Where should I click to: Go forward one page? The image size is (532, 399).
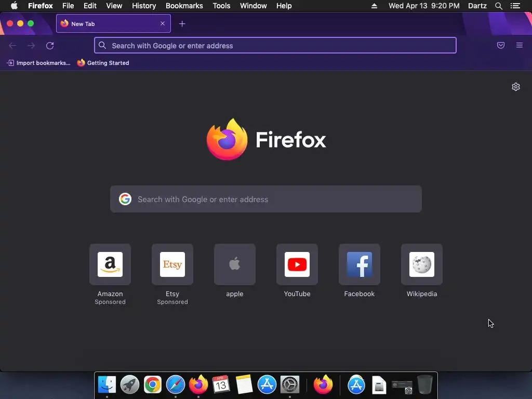(31, 46)
